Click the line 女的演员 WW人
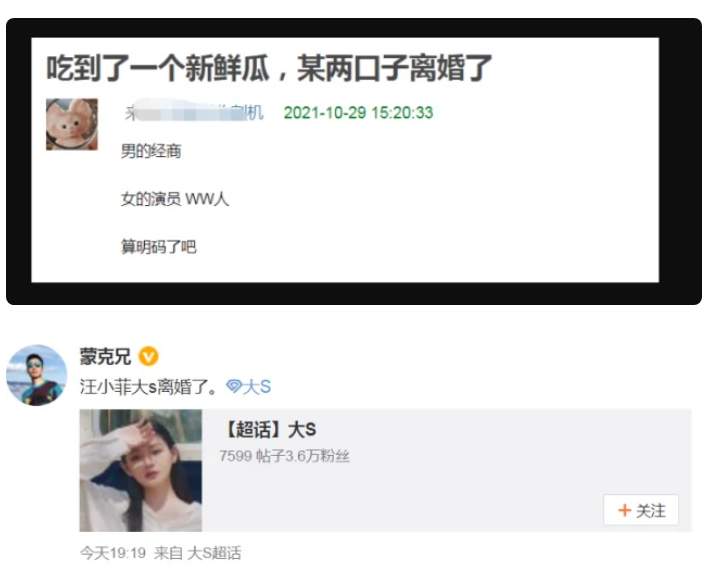This screenshot has height=576, width=721. (x=175, y=199)
